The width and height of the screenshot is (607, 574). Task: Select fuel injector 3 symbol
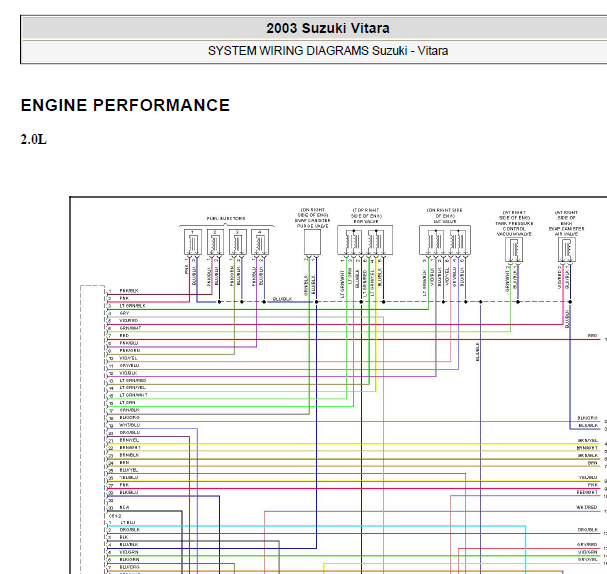(x=238, y=242)
